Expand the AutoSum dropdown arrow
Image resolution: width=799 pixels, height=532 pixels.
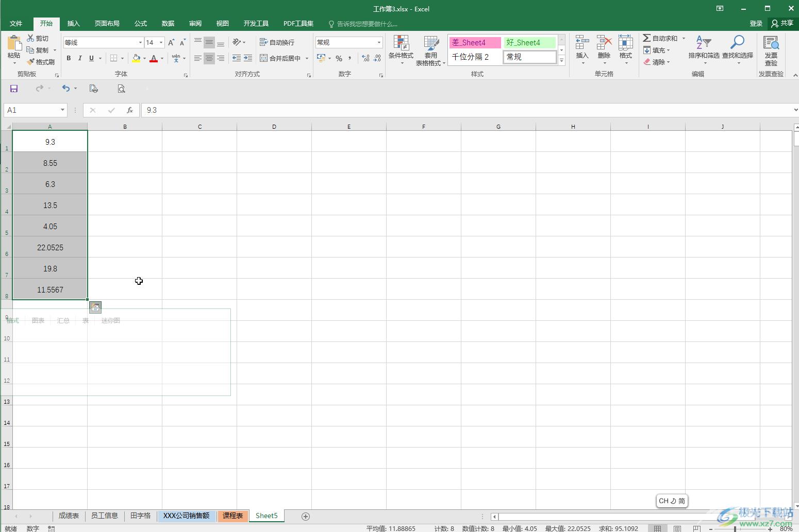684,38
